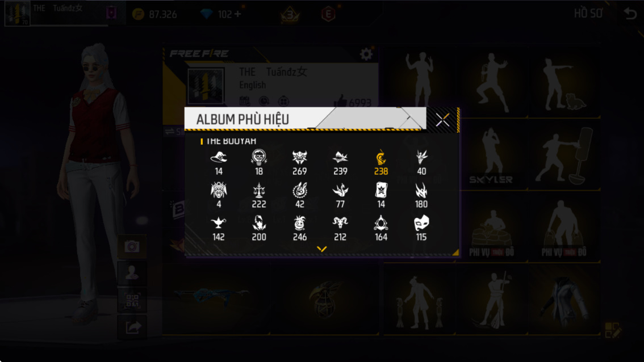
Task: Select the witch hat badge with 14
Action: 219,162
